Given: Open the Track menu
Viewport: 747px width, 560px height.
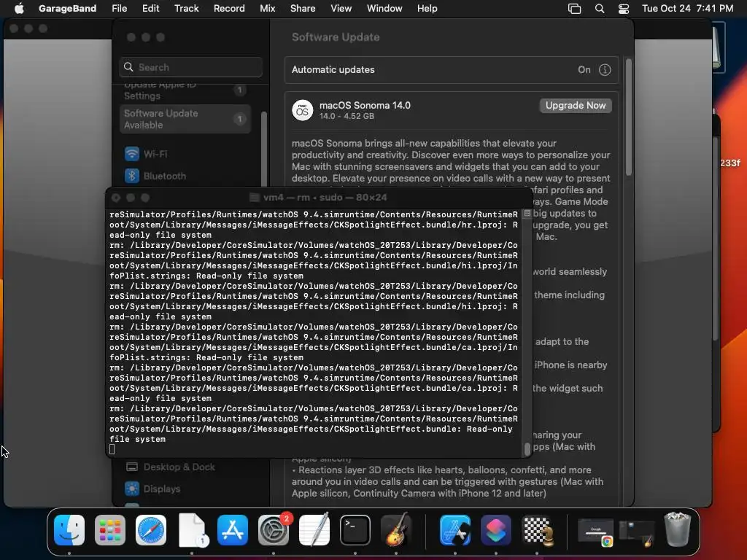Looking at the screenshot, I should point(186,8).
